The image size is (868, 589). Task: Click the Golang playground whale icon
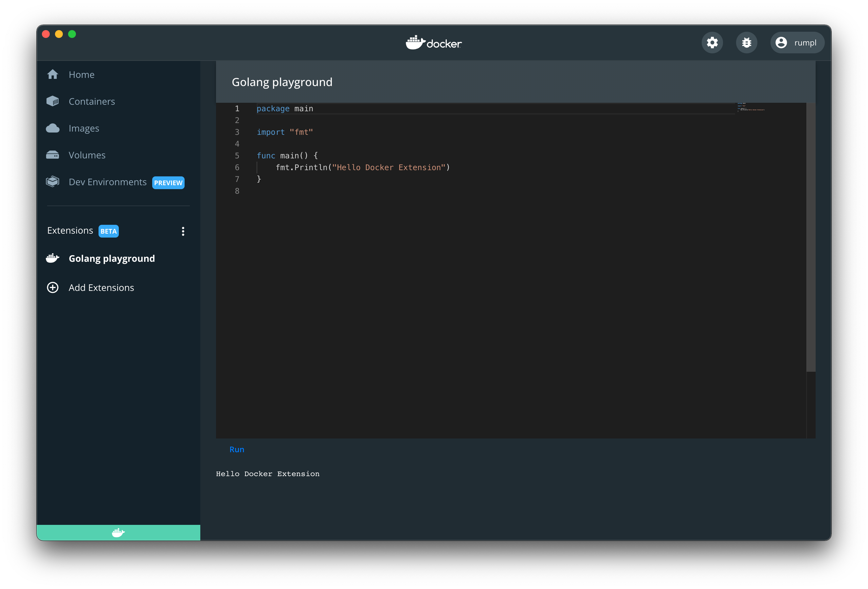(x=53, y=258)
